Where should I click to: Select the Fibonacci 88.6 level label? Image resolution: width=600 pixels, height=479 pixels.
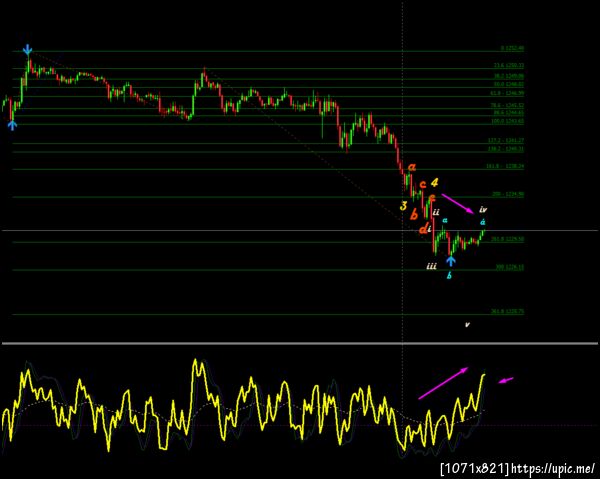(509, 112)
